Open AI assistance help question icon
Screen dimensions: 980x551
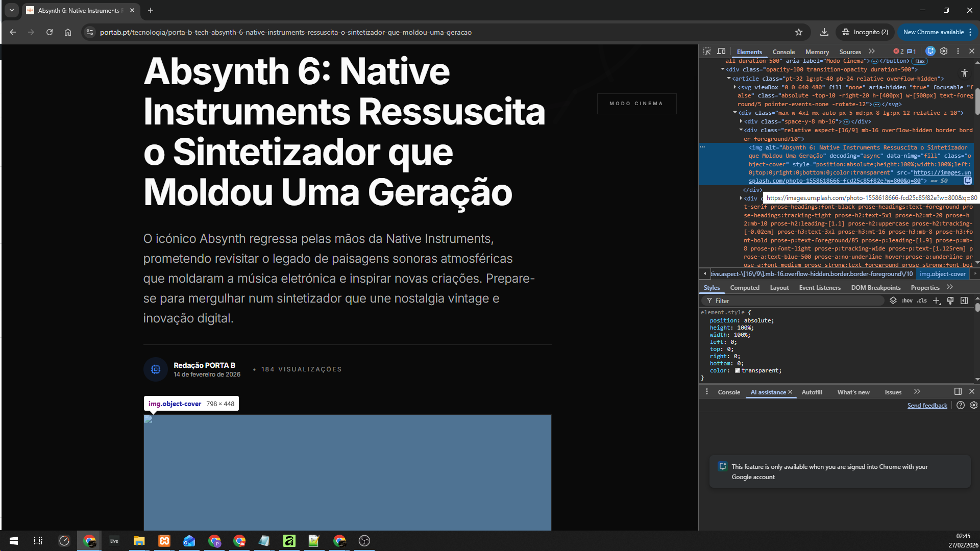[961, 405]
